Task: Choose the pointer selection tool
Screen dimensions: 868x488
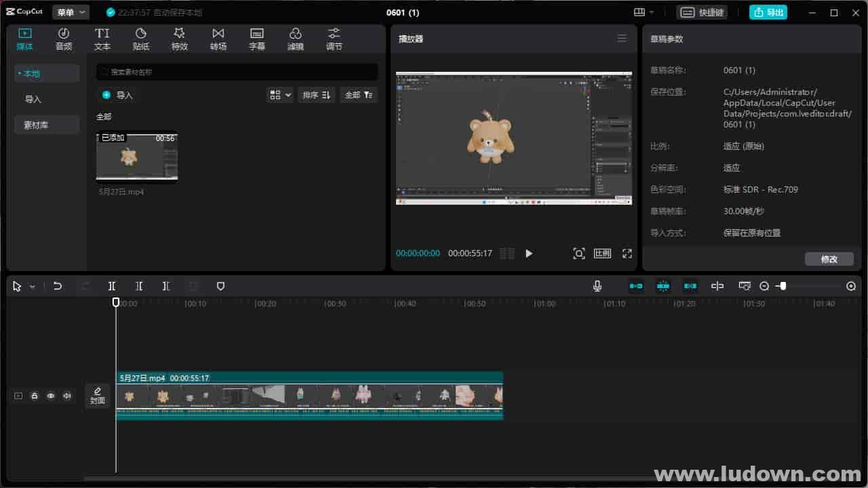Action: pos(17,287)
